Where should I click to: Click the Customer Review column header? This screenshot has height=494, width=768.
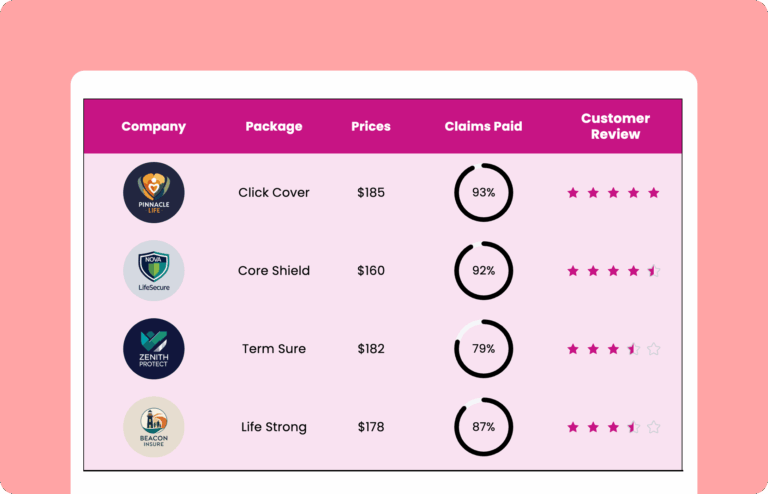pyautogui.click(x=615, y=126)
